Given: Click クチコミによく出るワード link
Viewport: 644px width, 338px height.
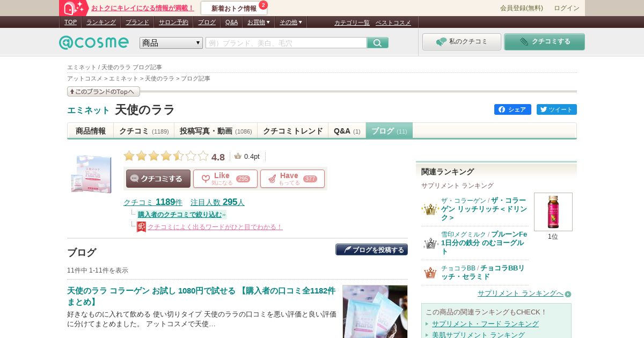Looking at the screenshot, I should click(x=215, y=227).
